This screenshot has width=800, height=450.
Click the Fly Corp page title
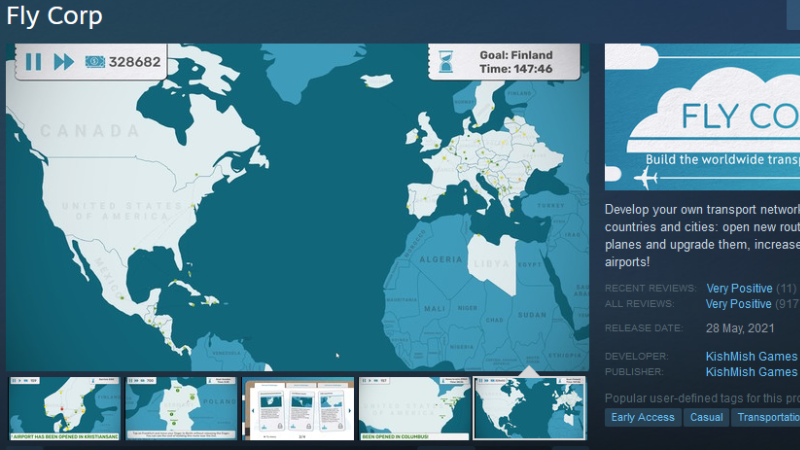(55, 16)
